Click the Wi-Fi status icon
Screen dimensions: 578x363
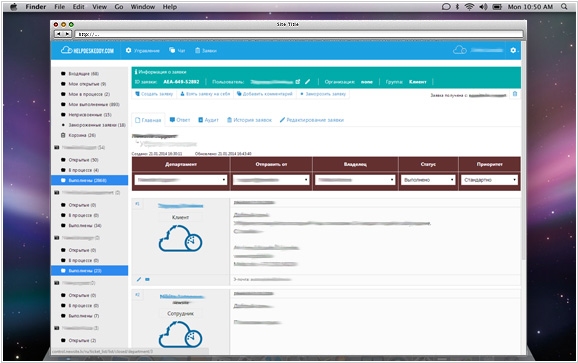[x=469, y=7]
